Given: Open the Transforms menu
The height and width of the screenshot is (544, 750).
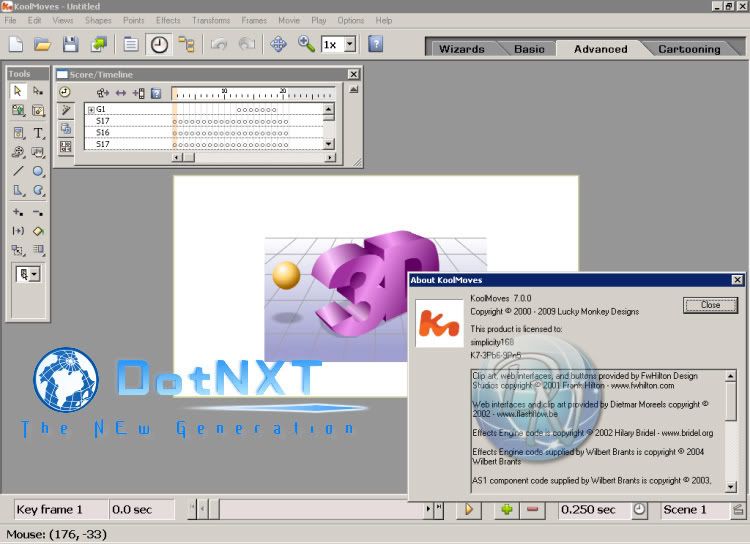Looking at the screenshot, I should click(211, 20).
